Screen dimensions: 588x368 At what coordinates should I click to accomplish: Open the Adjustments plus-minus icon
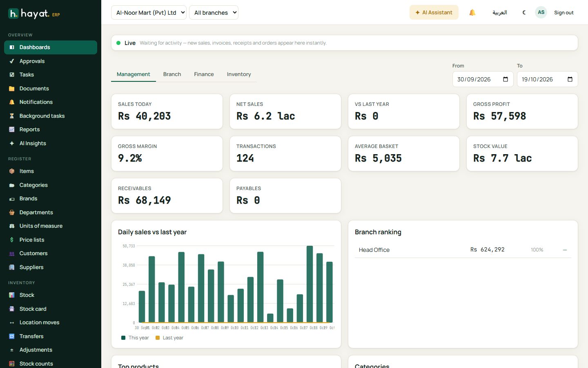[x=12, y=350]
